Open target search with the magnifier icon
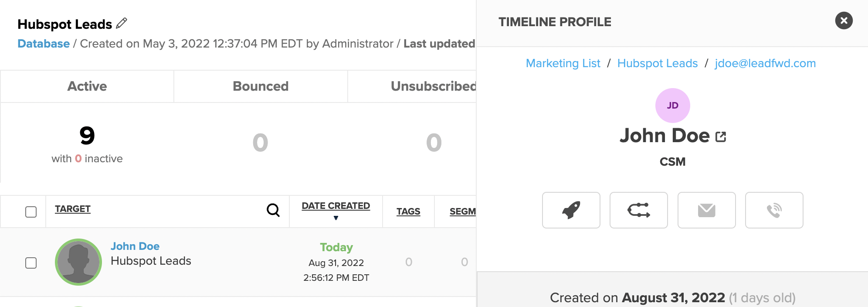This screenshot has height=307, width=868. click(273, 210)
